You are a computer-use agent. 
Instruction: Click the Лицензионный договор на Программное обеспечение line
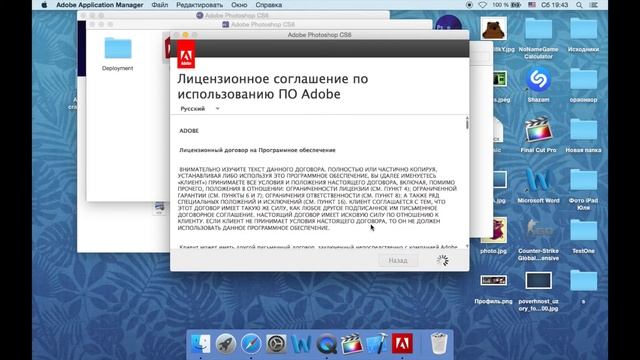(257, 150)
